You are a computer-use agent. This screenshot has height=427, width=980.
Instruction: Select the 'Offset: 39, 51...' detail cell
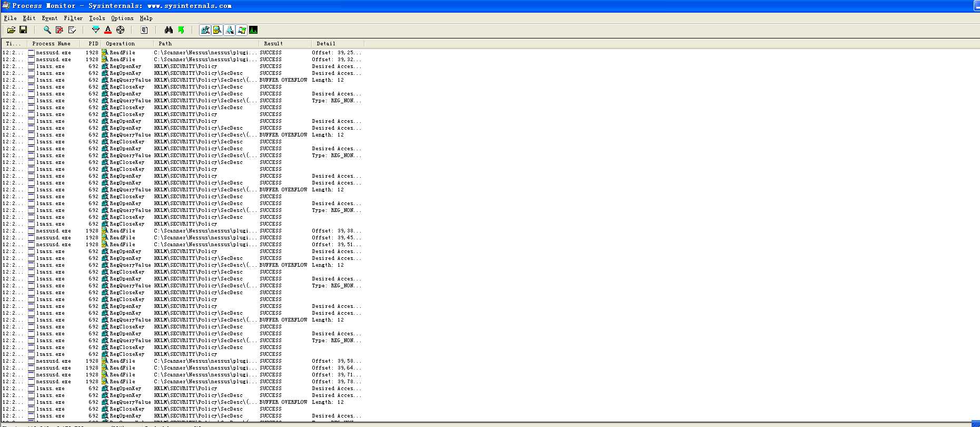click(336, 245)
